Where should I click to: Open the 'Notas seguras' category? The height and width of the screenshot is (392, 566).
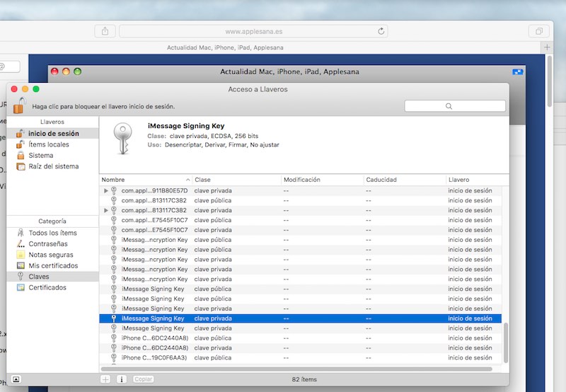click(52, 255)
